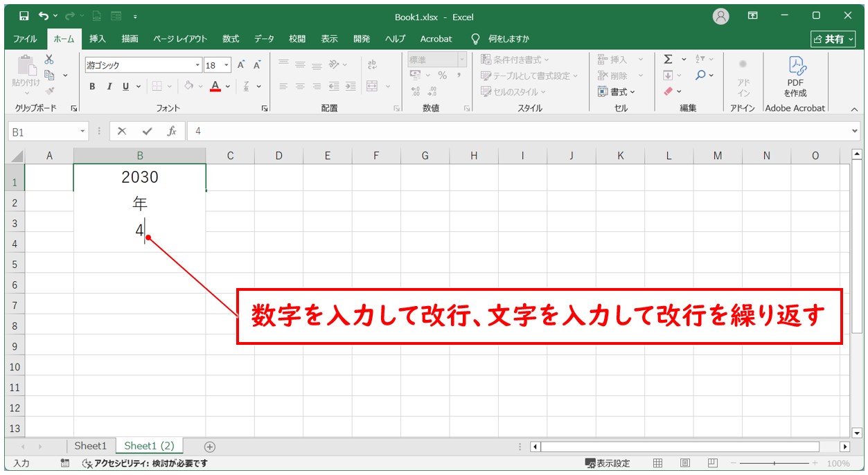The width and height of the screenshot is (868, 475).
Task: Open the Clipboard group dialog launcher
Action: click(x=74, y=109)
